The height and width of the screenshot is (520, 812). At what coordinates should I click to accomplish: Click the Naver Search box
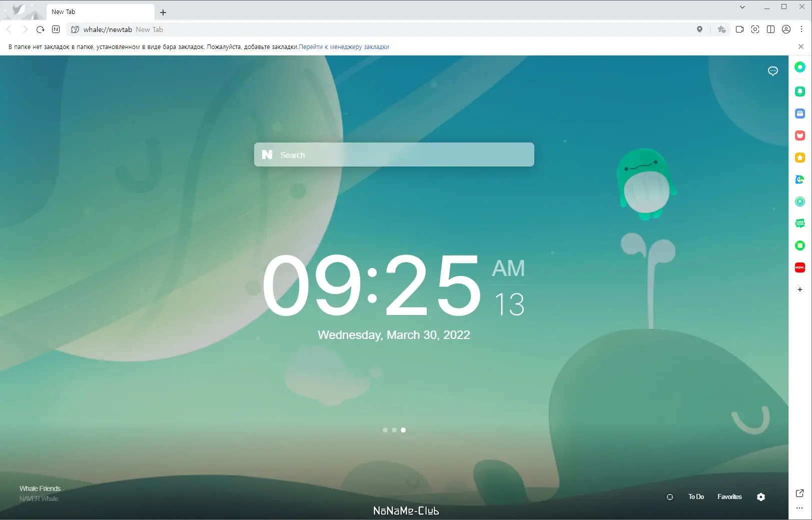394,154
